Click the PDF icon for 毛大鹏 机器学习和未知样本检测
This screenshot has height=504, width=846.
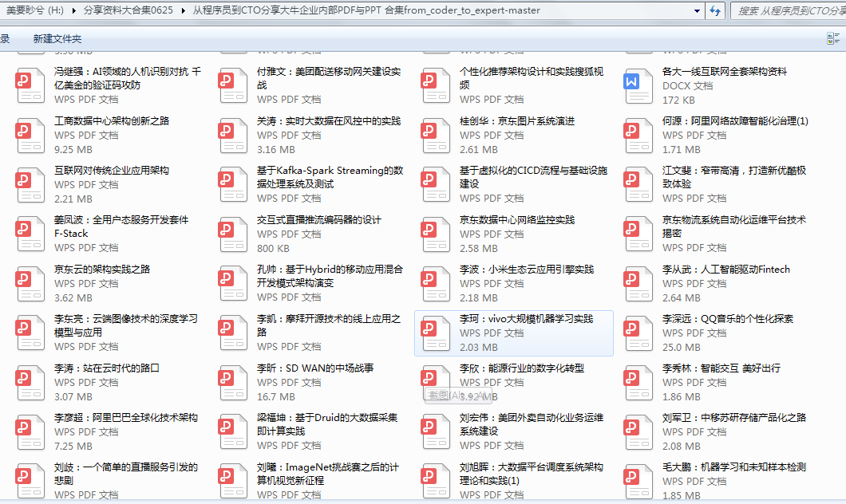point(638,481)
